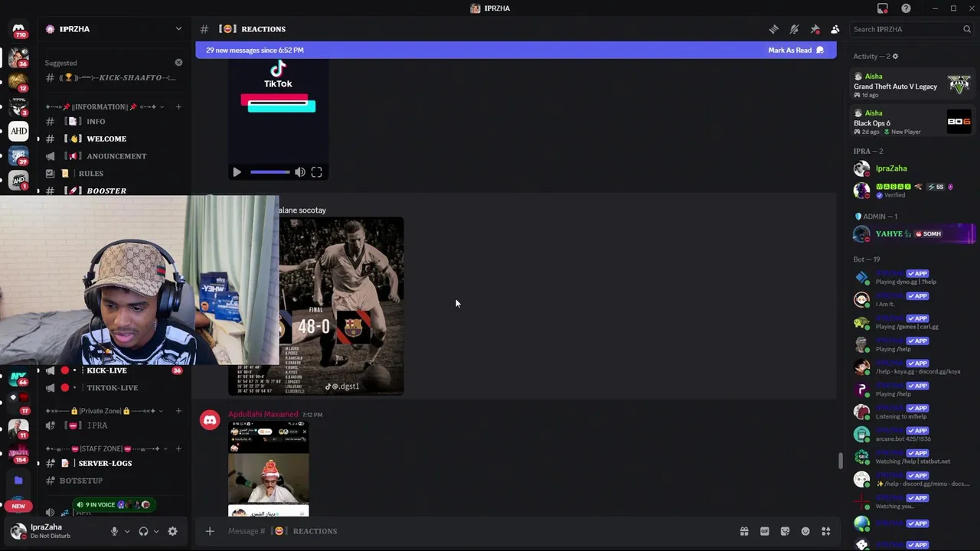Click the NEW unread pill
This screenshot has height=551, width=980.
tap(18, 506)
